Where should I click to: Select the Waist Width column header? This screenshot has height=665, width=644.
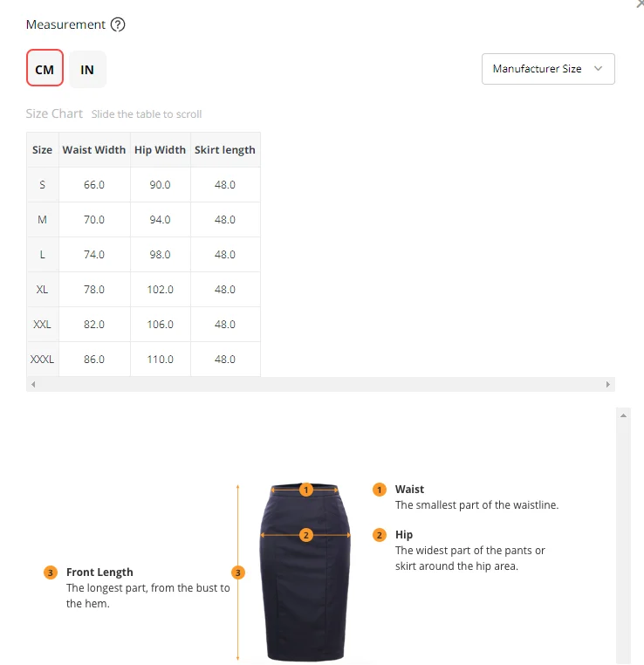(94, 150)
